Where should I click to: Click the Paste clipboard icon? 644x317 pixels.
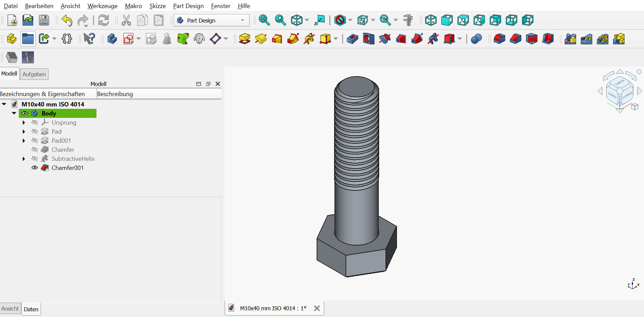click(159, 20)
